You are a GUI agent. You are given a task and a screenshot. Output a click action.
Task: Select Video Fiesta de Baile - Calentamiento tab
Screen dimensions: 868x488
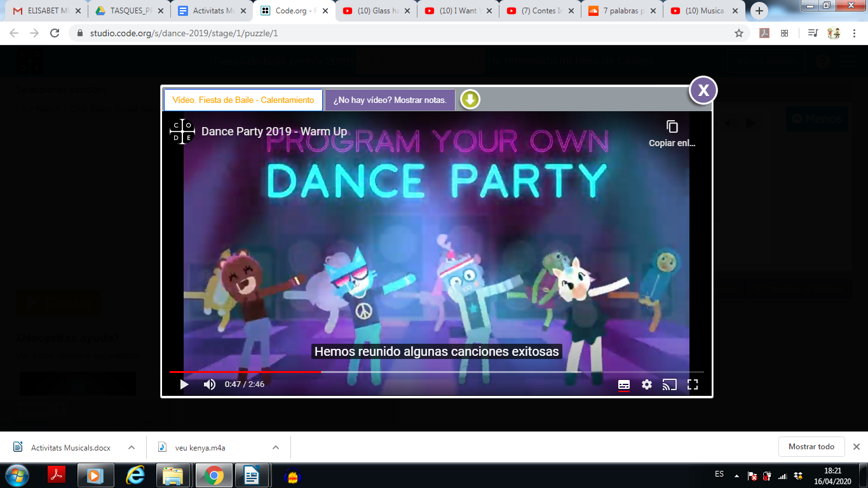pyautogui.click(x=243, y=100)
